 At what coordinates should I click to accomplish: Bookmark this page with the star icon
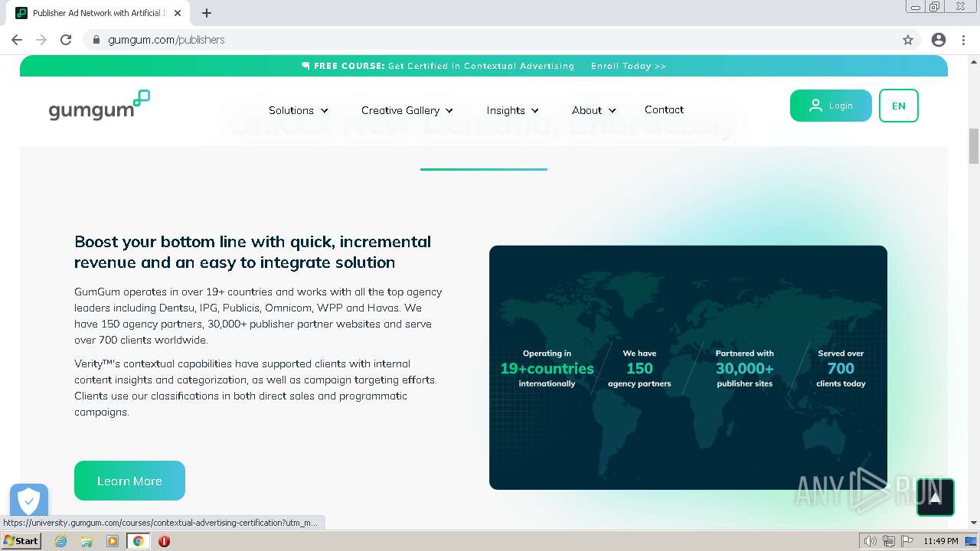pos(908,40)
